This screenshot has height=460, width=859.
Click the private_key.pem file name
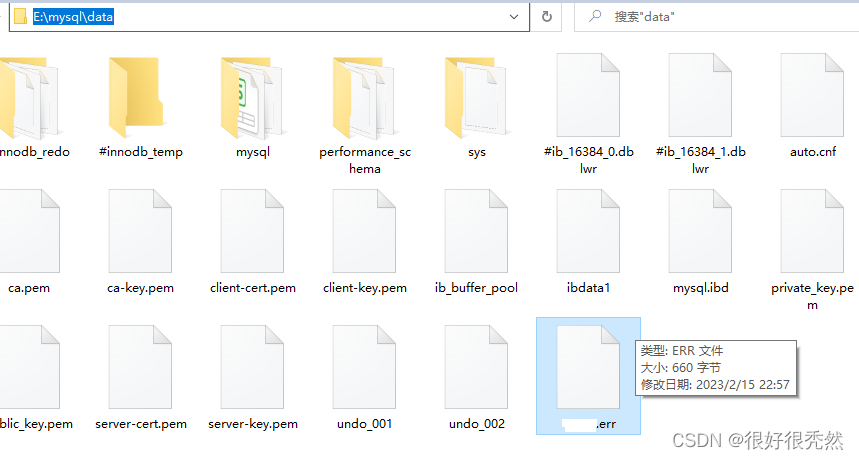[812, 296]
